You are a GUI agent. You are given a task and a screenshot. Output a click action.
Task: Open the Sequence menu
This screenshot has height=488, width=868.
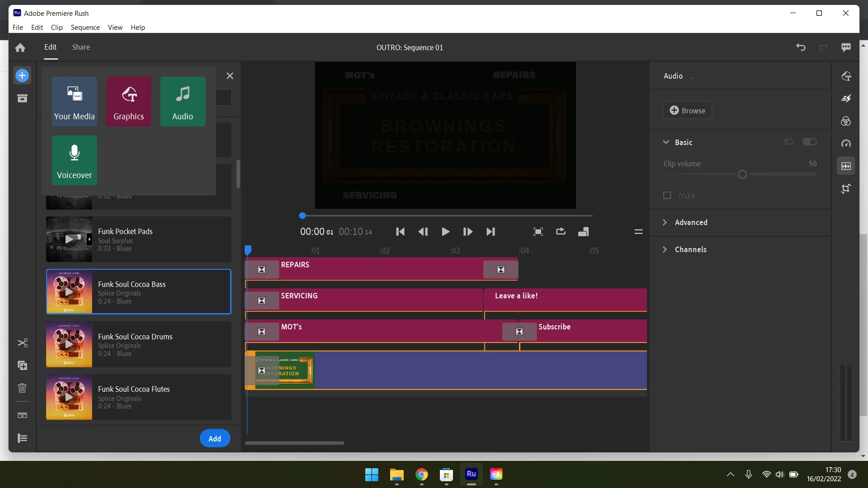pos(85,28)
